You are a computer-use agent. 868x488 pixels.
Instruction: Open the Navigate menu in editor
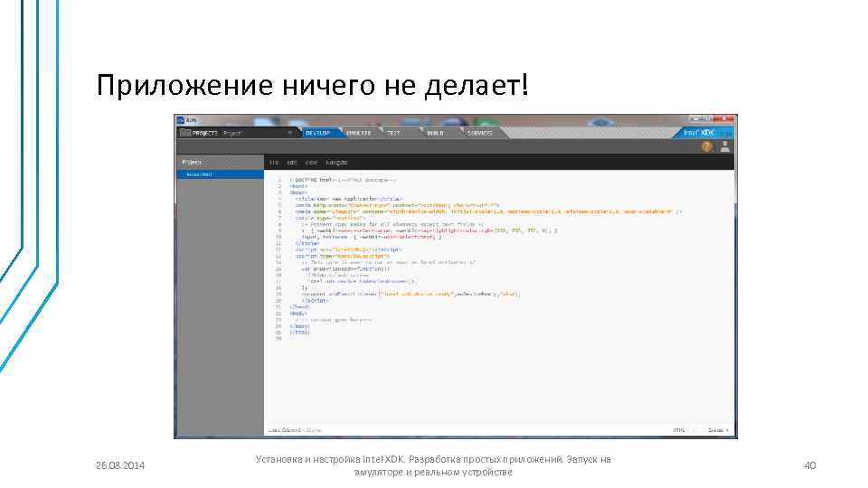(x=336, y=163)
